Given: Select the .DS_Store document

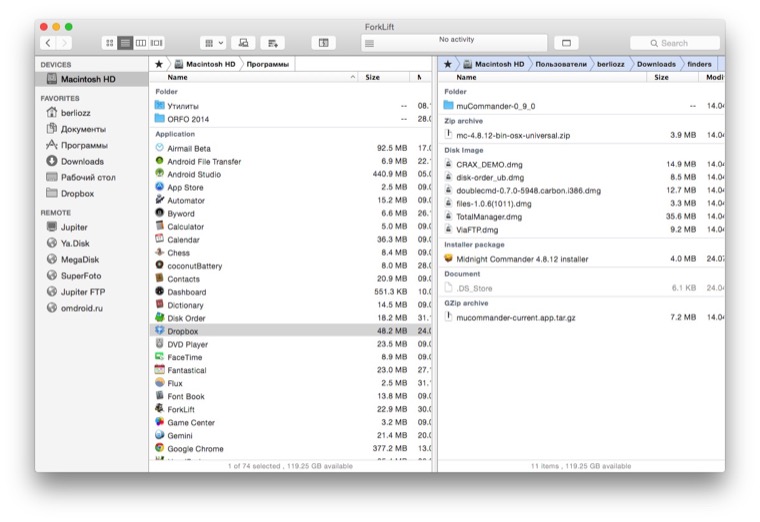Looking at the screenshot, I should point(582,288).
